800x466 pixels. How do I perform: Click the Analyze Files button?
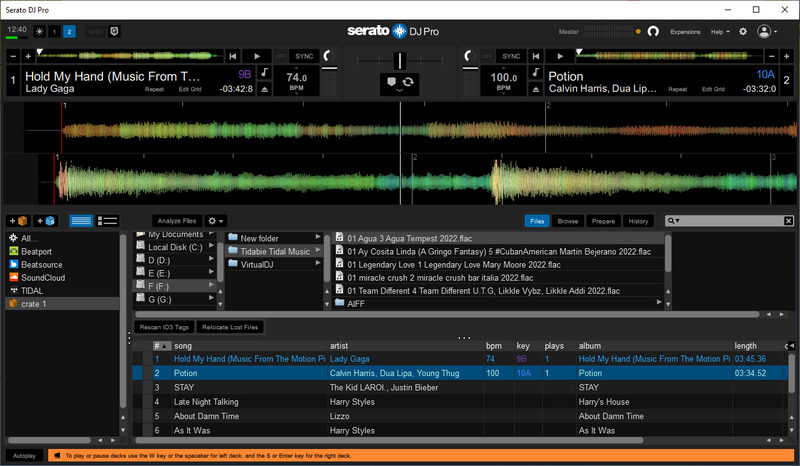pos(177,221)
